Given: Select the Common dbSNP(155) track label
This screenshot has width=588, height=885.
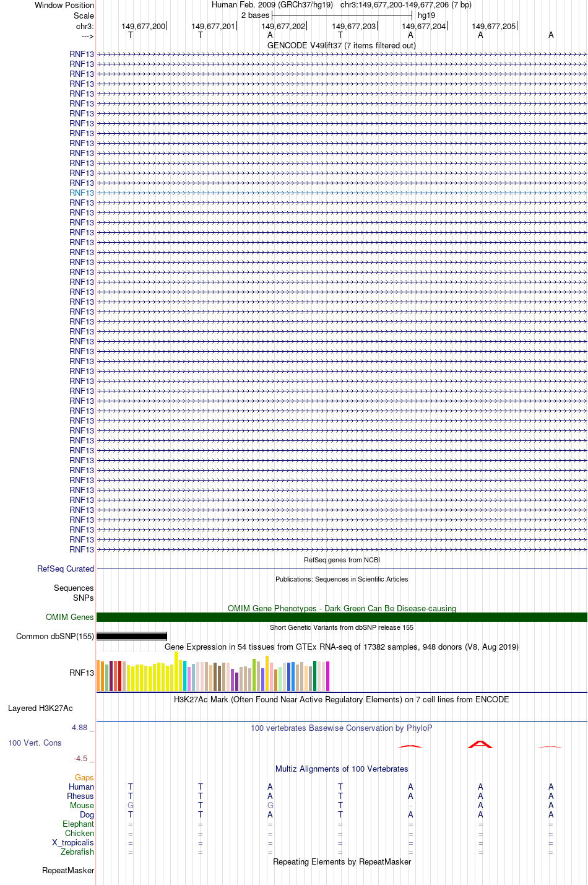Looking at the screenshot, I should click(x=55, y=636).
